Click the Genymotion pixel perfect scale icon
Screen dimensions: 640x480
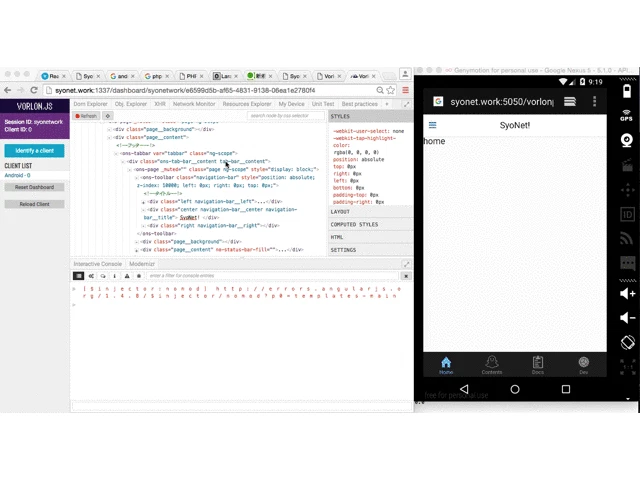click(x=628, y=367)
